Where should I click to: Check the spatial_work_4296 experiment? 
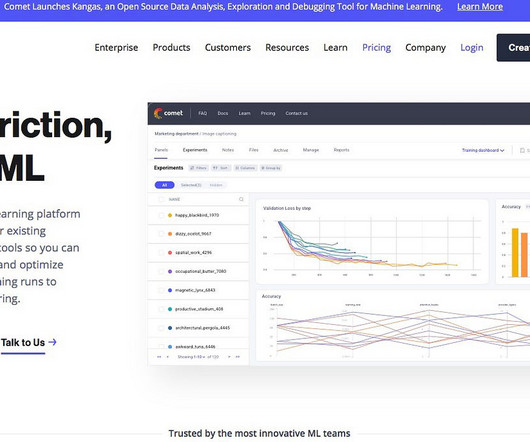pos(161,253)
